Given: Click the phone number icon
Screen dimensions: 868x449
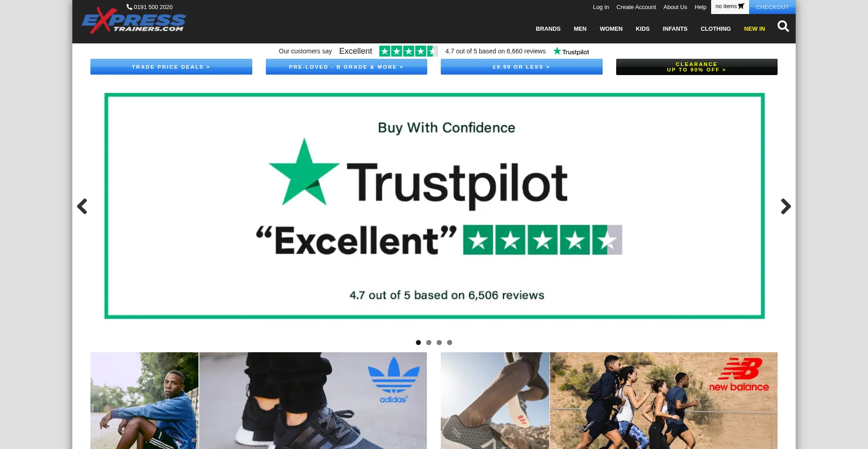Looking at the screenshot, I should [x=129, y=7].
